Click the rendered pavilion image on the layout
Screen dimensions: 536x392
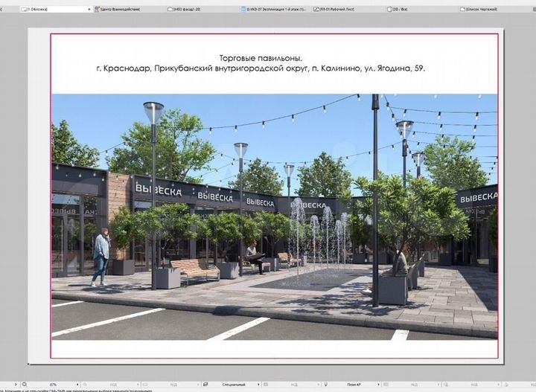pyautogui.click(x=275, y=217)
